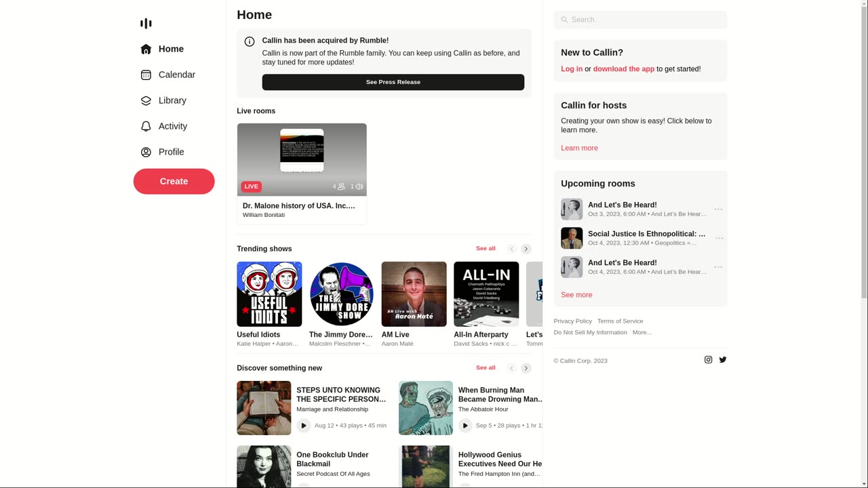Click the Create button

pos(174,181)
